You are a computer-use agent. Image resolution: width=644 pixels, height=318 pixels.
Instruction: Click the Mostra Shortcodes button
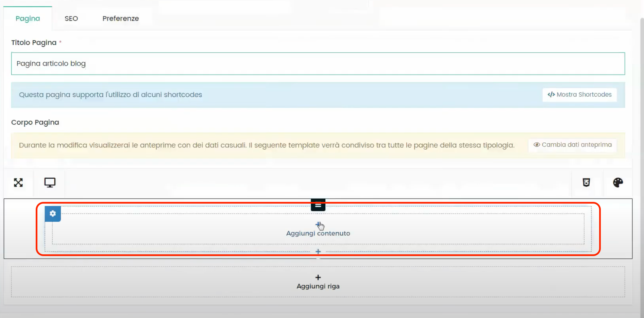tap(579, 95)
